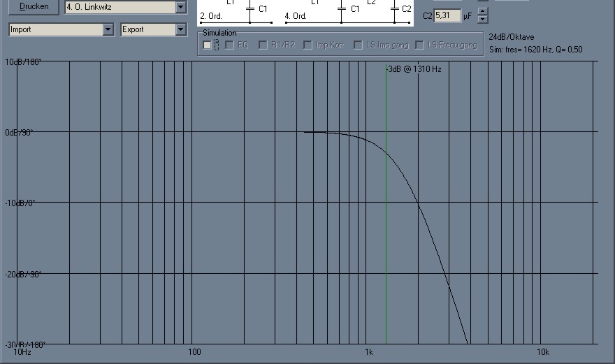The width and height of the screenshot is (615, 364).
Task: Click the C2 value field showing 5,31
Action: tap(447, 15)
